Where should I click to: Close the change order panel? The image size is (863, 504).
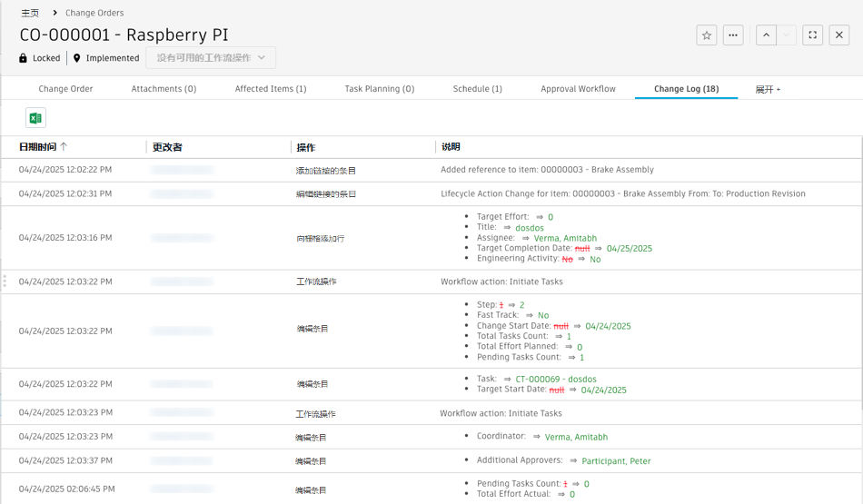pos(839,35)
